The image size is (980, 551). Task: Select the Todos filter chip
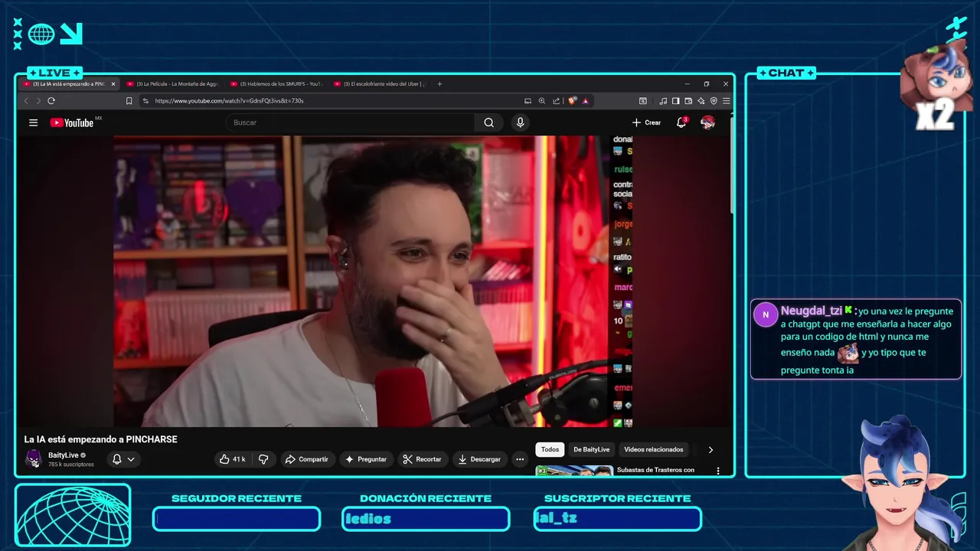pos(550,449)
